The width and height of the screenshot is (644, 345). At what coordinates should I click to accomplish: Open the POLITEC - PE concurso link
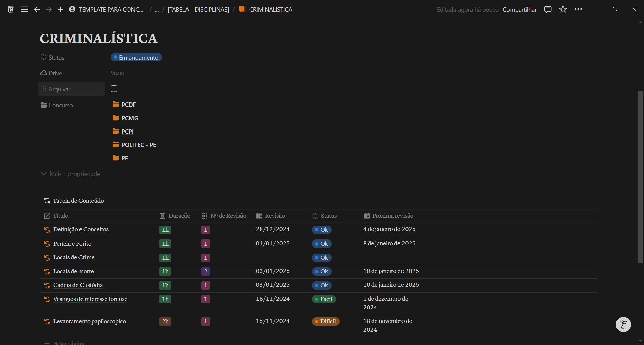[x=139, y=145]
